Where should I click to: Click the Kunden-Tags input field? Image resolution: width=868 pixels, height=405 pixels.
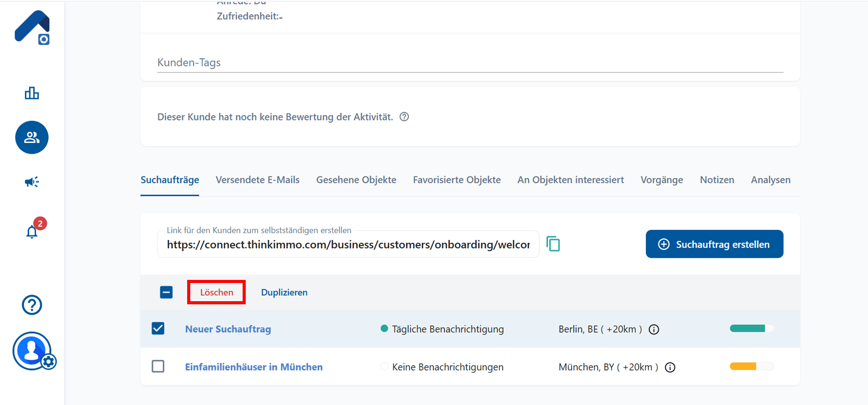[470, 63]
